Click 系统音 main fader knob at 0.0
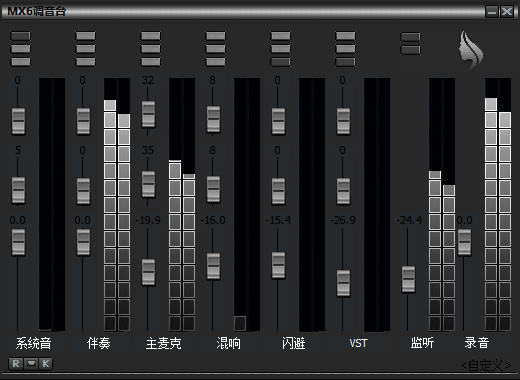Screen dimensions: 520x380 coord(18,242)
